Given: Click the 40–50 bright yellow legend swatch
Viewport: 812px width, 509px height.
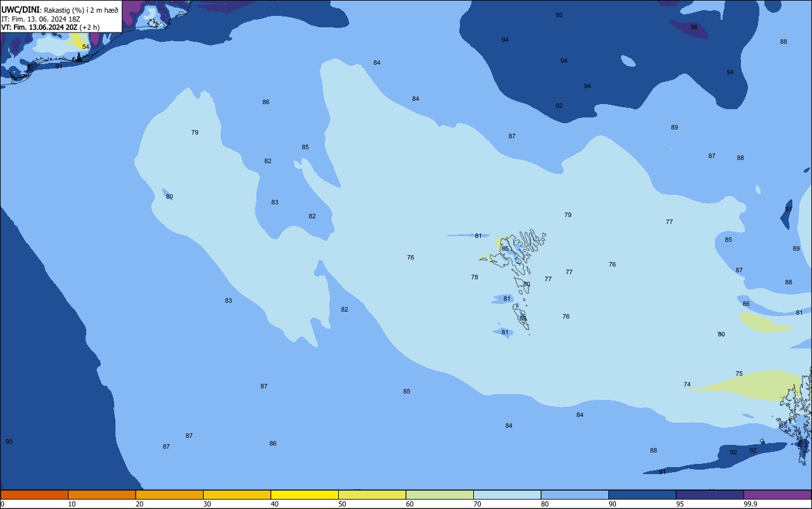Looking at the screenshot, I should [304, 494].
